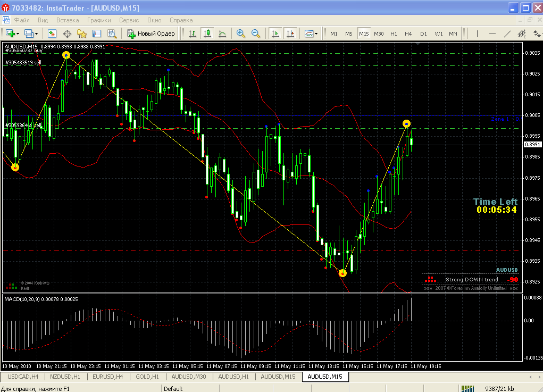Click the Zoom Out magnifier icon

point(256,34)
